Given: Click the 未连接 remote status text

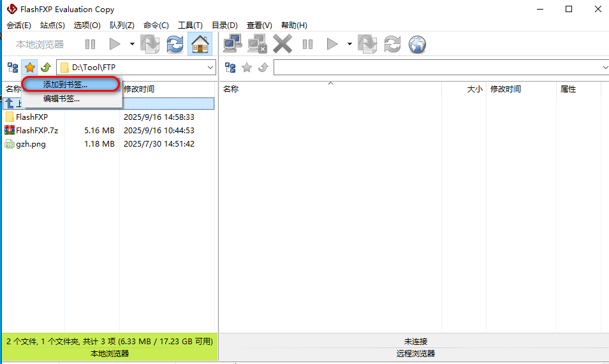Looking at the screenshot, I should pyautogui.click(x=416, y=342).
